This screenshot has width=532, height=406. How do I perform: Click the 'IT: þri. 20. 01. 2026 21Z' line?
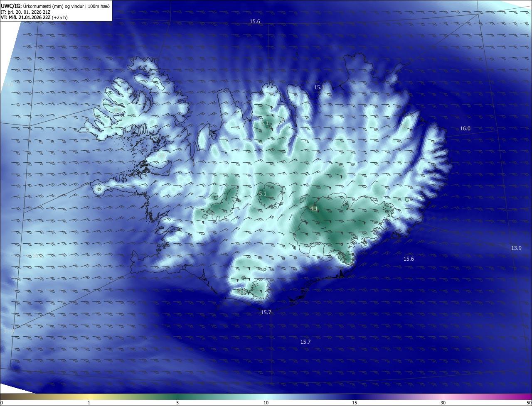(26, 12)
